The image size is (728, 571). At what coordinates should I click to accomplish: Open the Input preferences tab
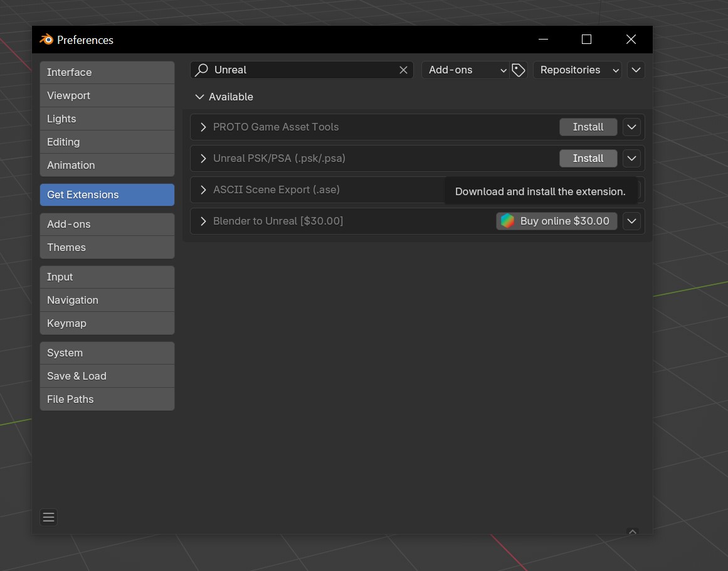pos(107,277)
